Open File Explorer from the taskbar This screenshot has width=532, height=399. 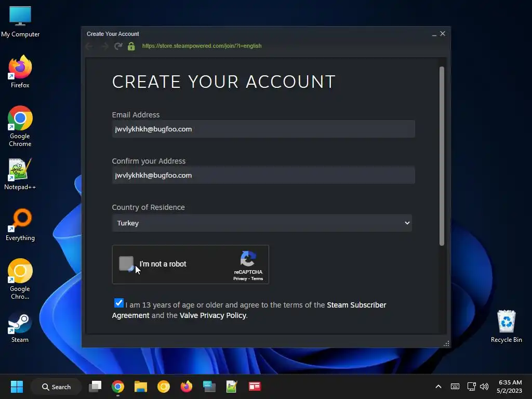coord(140,387)
